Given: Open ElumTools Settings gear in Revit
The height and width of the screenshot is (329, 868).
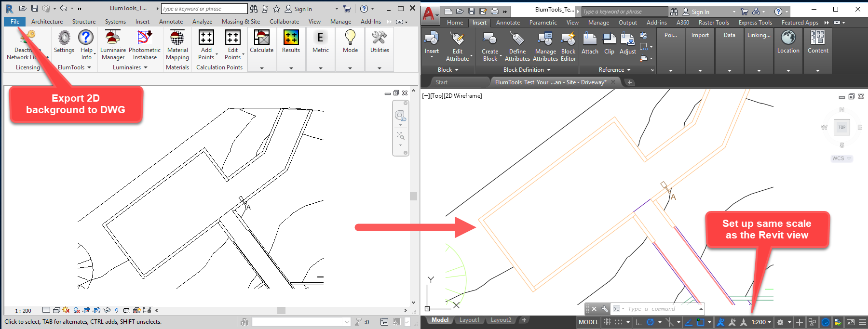Looking at the screenshot, I should 64,42.
